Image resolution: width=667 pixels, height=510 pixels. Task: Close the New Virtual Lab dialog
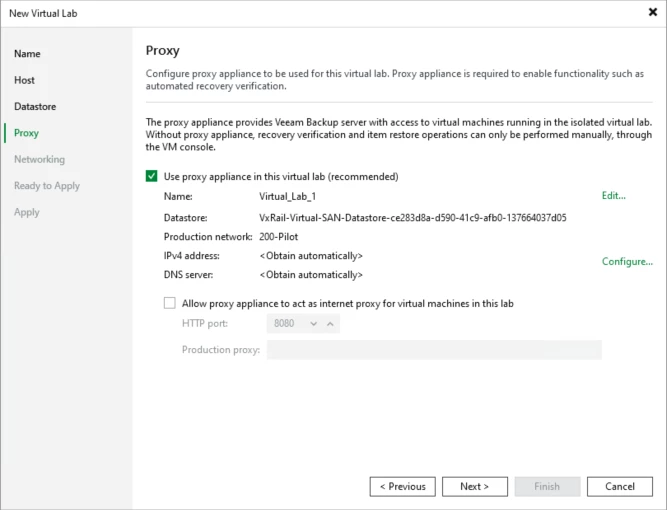click(x=652, y=12)
